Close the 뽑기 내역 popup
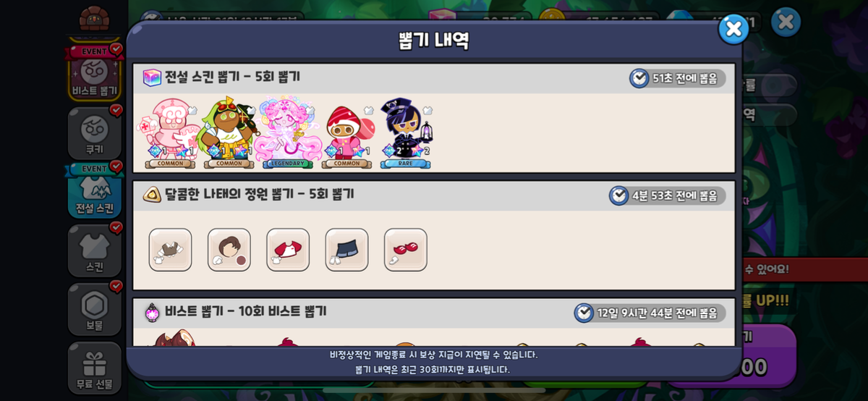868x401 pixels. pos(733,29)
